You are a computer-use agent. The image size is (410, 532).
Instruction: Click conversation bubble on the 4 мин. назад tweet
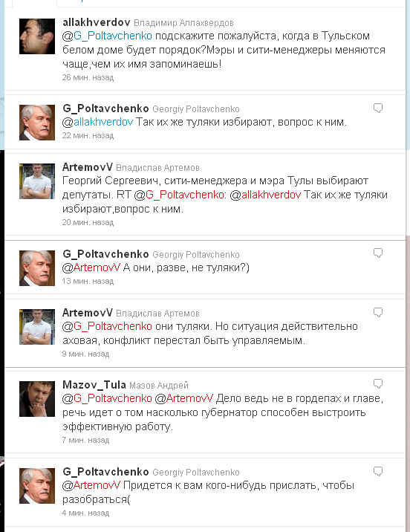tap(378, 471)
